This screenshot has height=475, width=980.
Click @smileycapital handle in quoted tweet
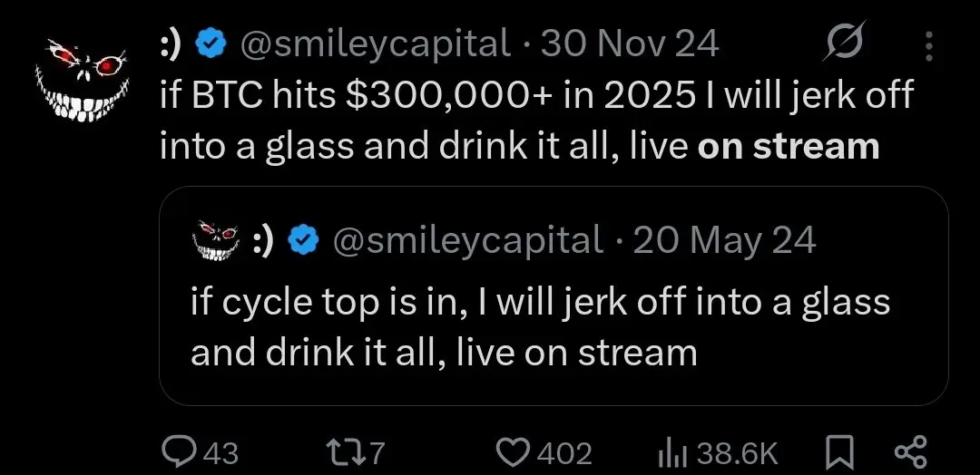[467, 240]
